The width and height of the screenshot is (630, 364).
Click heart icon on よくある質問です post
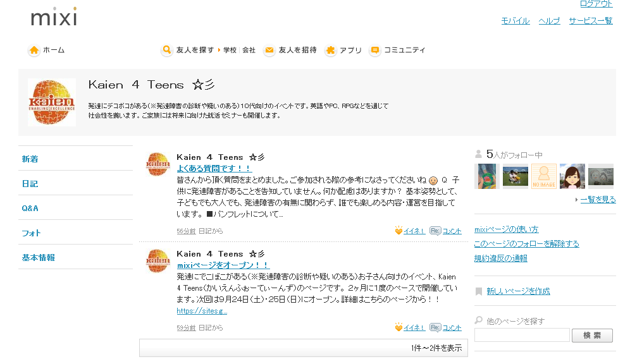pos(398,231)
